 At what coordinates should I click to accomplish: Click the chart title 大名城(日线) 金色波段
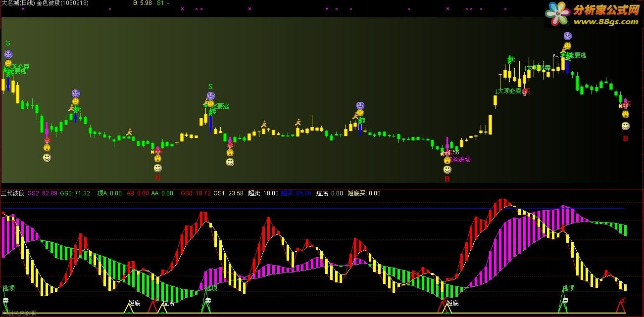31,3
